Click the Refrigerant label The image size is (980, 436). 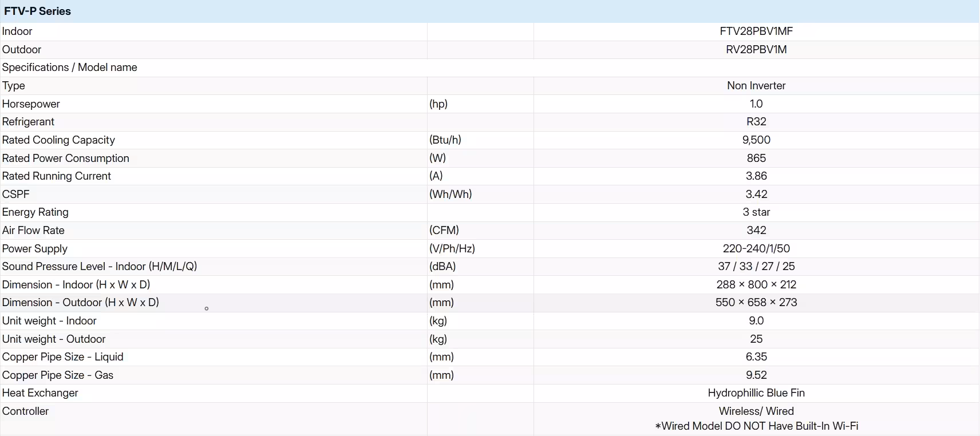pos(28,122)
